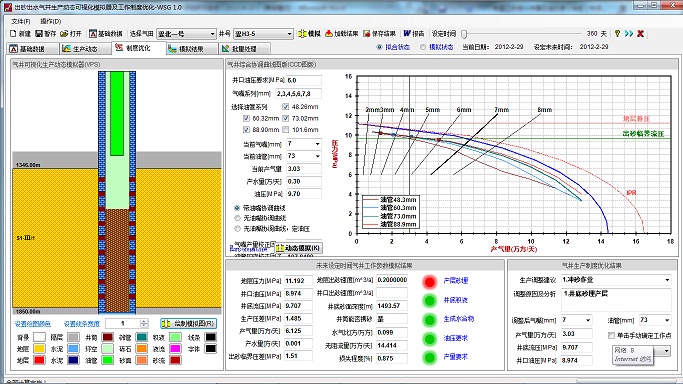This screenshot has width=683, height=384.
Task: Select the third curve-type radio option
Action: pos(237,229)
